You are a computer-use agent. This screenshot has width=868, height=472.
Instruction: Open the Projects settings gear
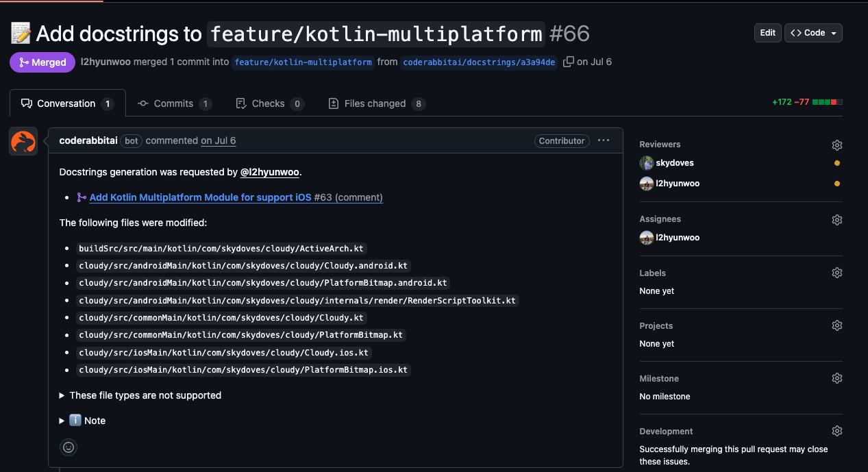[836, 325]
